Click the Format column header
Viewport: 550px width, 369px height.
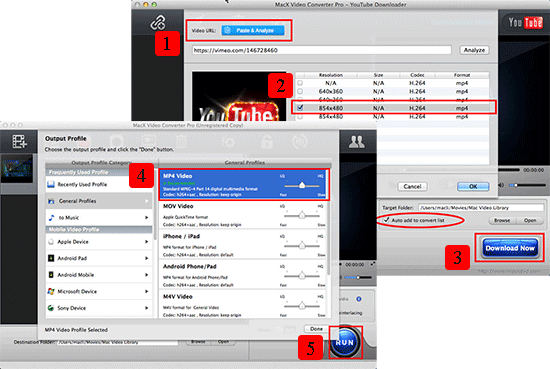[x=462, y=75]
